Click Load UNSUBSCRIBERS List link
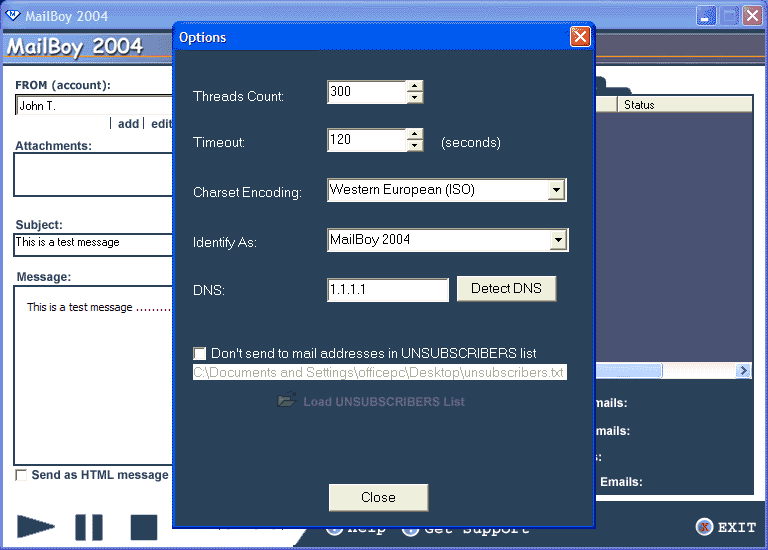Screen dimensions: 768x550 [384, 402]
